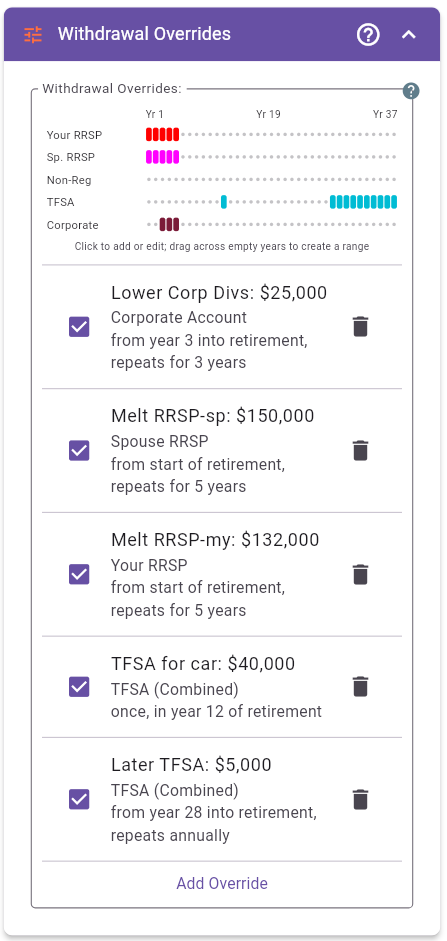Screen dimensions: 447x941
Task: Delete the Later TFSA override
Action: point(360,799)
